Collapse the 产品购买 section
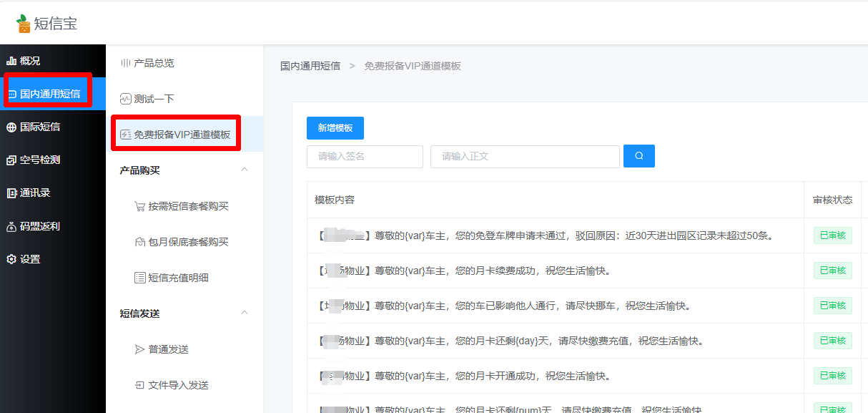 [245, 170]
